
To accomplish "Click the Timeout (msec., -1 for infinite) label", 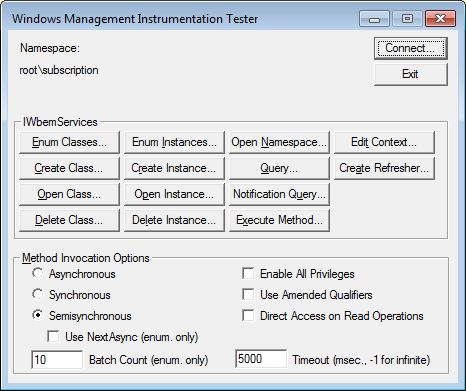I will pos(361,360).
